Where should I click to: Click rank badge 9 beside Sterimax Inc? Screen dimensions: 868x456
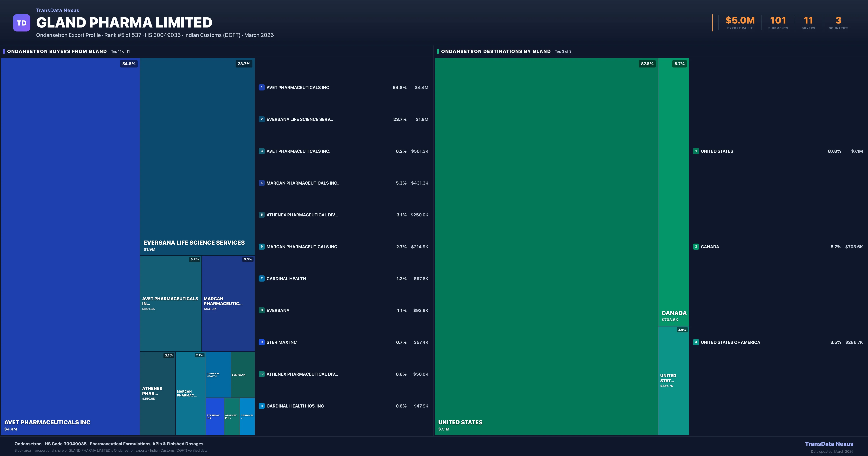coord(261,342)
